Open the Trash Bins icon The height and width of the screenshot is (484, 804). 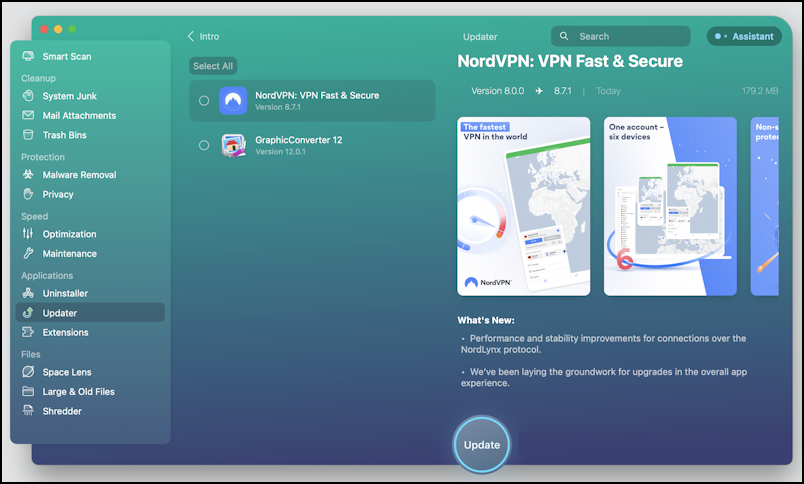[28, 134]
